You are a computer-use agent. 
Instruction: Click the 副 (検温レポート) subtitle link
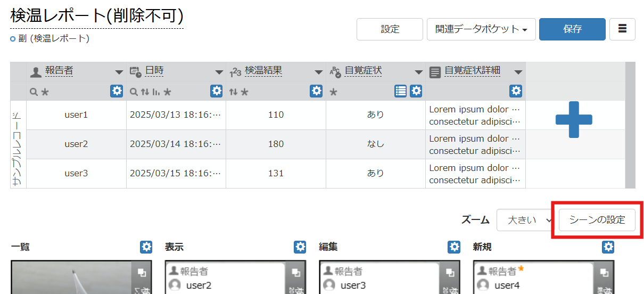53,38
